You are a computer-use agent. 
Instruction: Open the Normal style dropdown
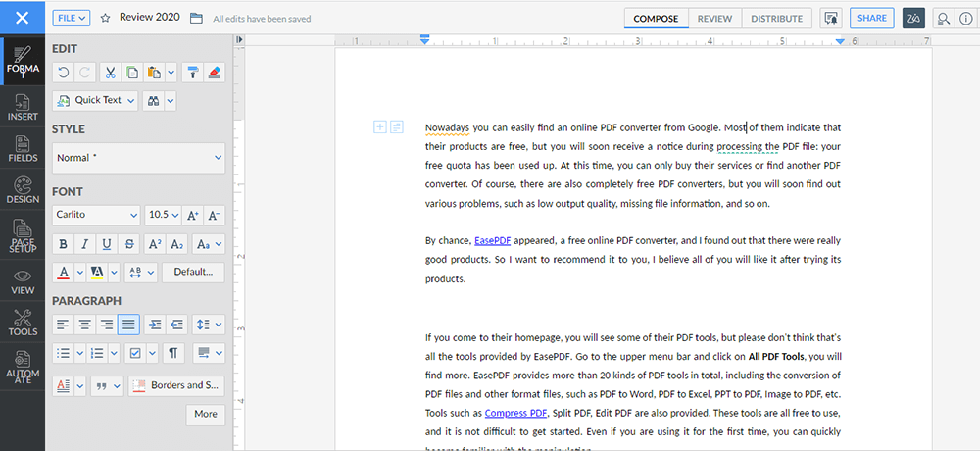click(x=138, y=158)
